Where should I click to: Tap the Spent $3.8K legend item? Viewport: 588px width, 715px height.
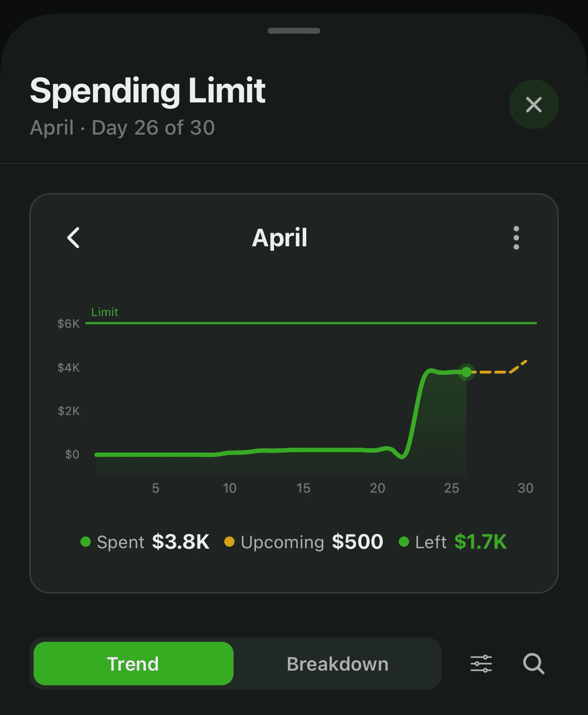point(145,542)
